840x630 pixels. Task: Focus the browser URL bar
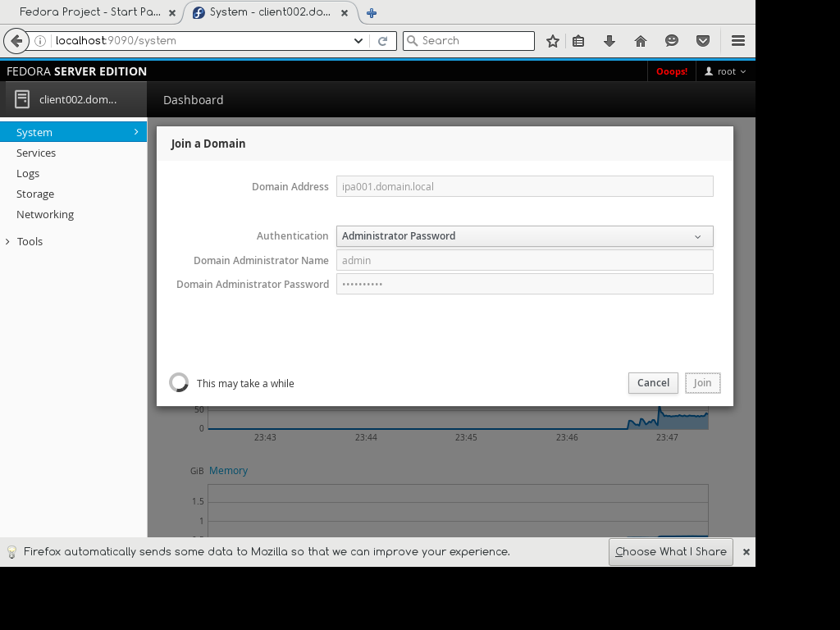click(x=201, y=41)
